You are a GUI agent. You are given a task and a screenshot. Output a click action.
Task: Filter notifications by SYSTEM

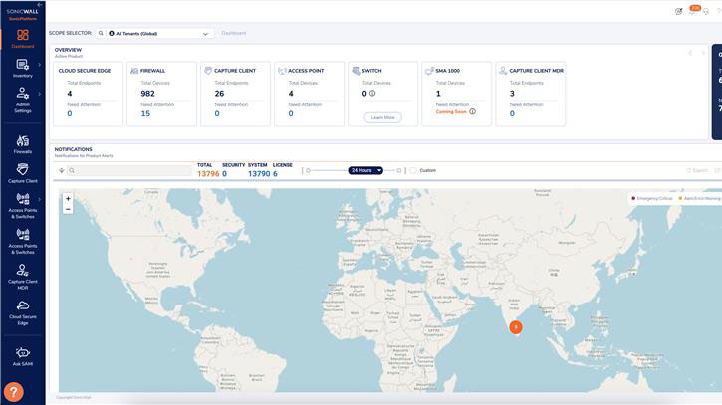(257, 165)
